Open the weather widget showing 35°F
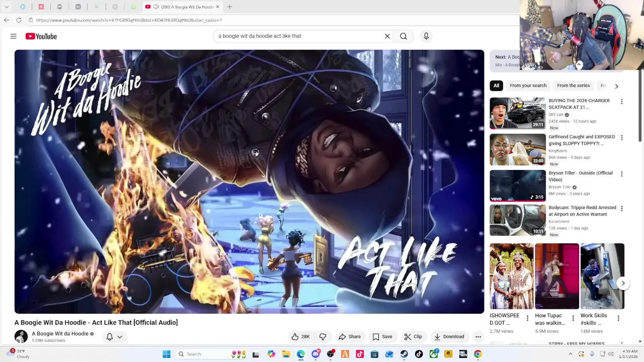The height and width of the screenshot is (362, 644). click(19, 354)
